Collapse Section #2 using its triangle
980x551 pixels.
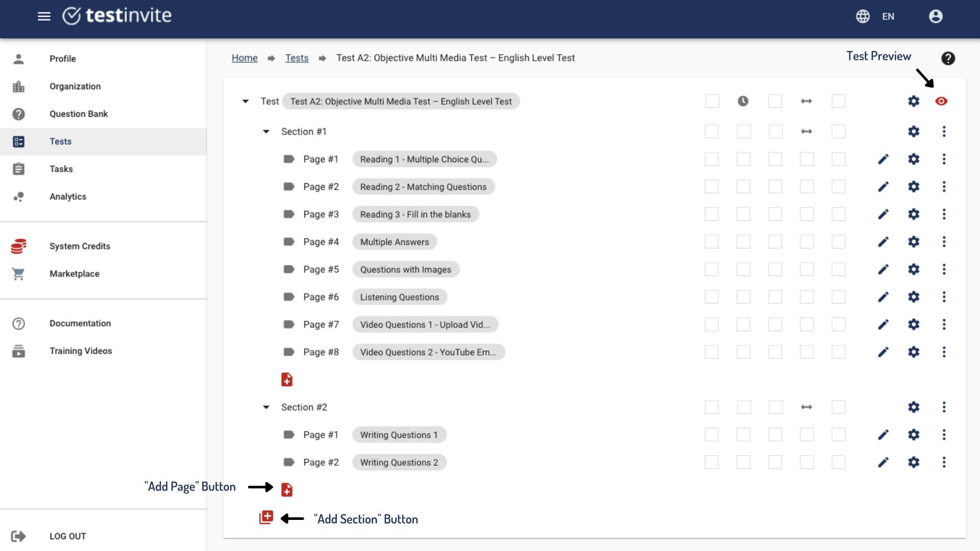(266, 407)
